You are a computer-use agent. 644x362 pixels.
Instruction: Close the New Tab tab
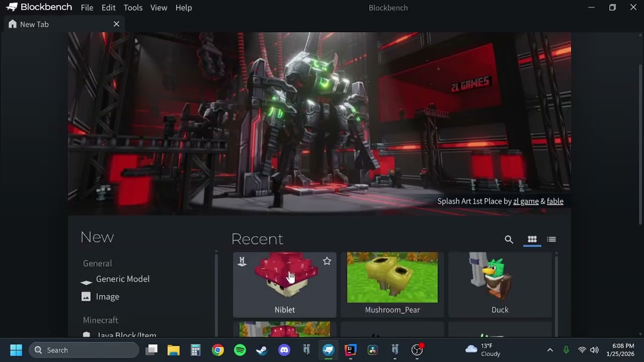point(116,24)
